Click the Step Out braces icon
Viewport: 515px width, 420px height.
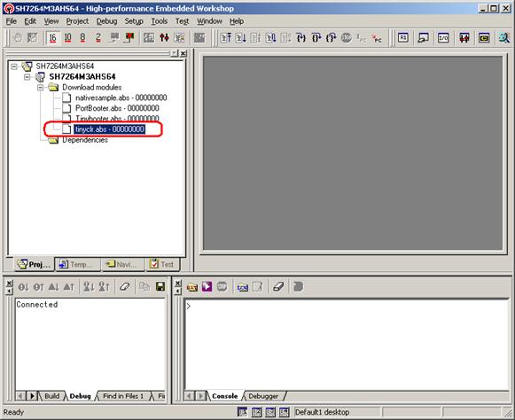pyautogui.click(x=332, y=38)
